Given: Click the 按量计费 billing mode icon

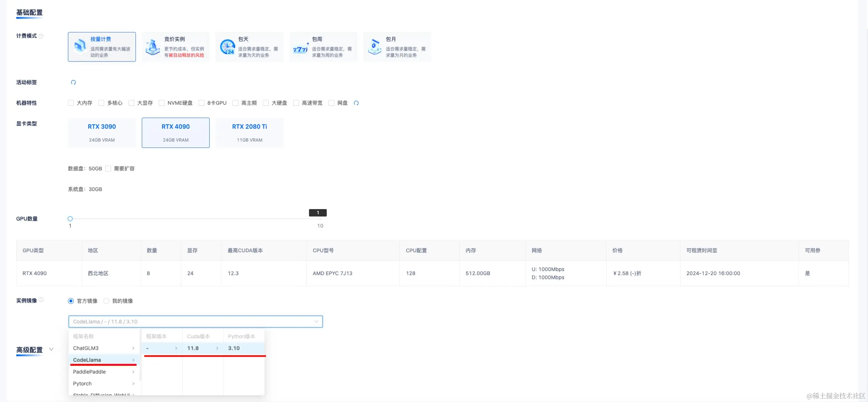Looking at the screenshot, I should 80,46.
